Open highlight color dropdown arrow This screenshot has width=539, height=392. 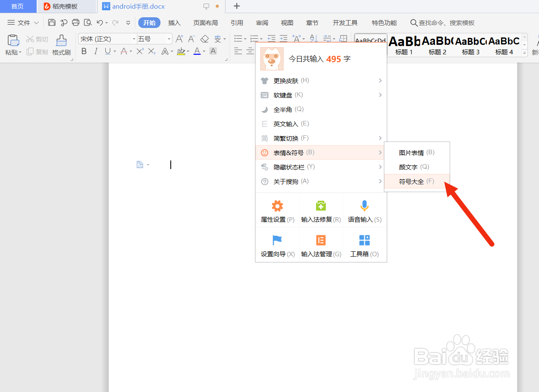[188, 51]
